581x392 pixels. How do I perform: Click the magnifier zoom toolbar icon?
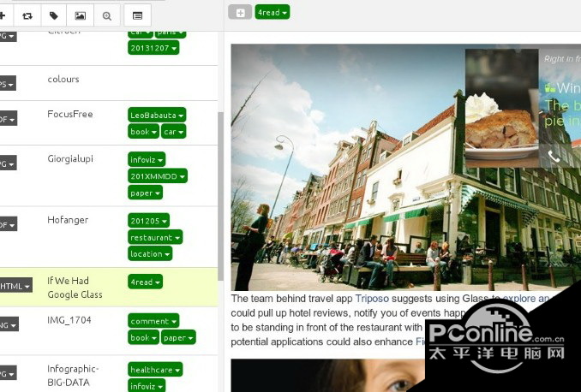[x=107, y=15]
